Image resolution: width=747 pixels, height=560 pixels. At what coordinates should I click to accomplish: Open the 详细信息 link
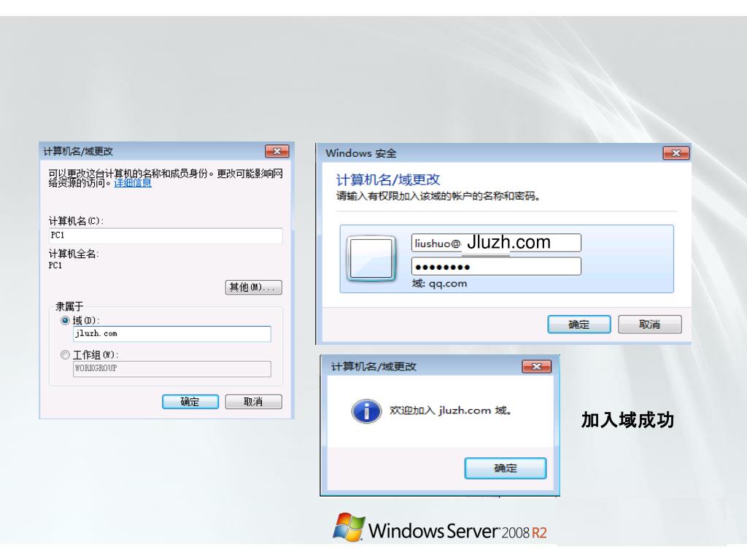click(133, 183)
